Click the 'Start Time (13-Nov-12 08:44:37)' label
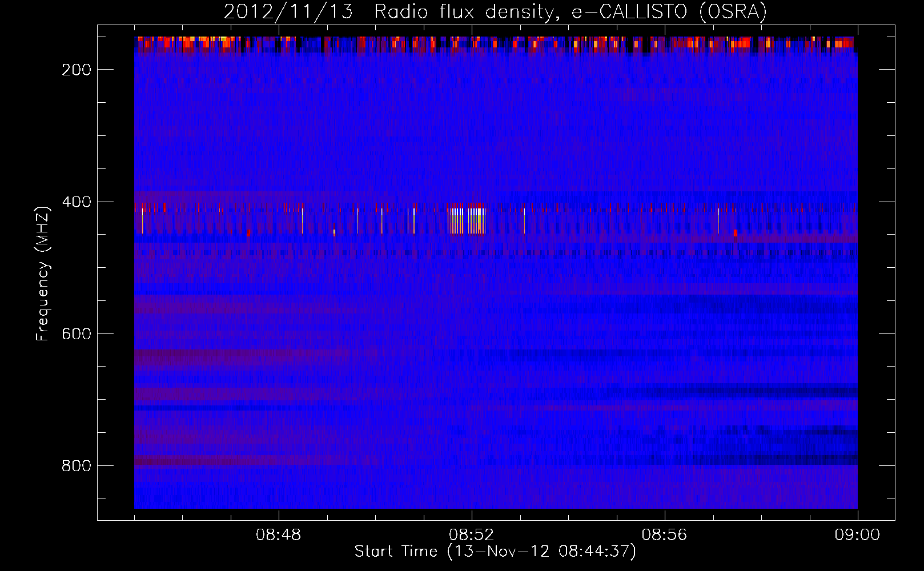 [x=495, y=552]
